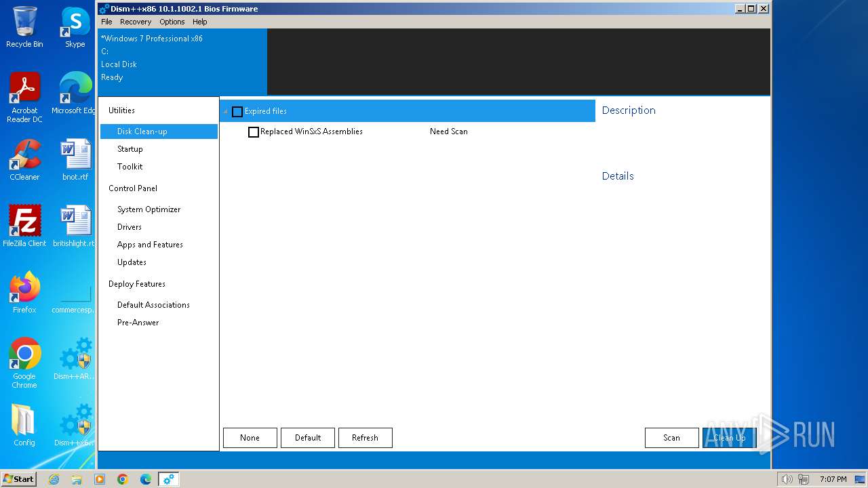
Task: Click the Clean Up button
Action: pos(730,438)
